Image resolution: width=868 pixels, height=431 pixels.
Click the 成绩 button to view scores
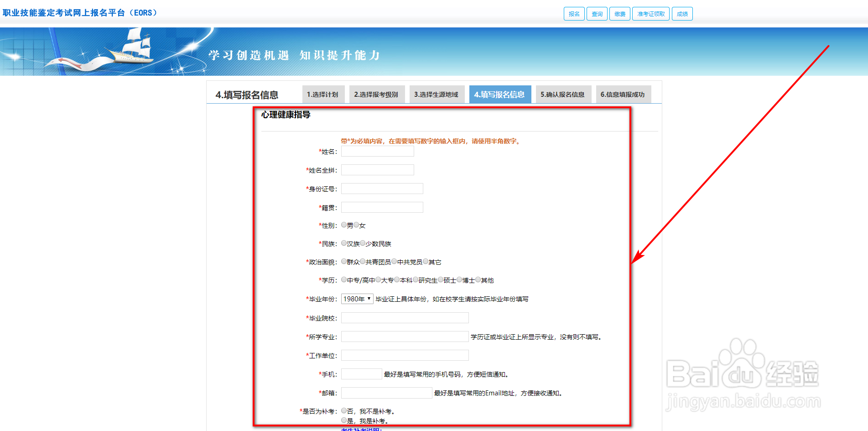[x=682, y=13]
